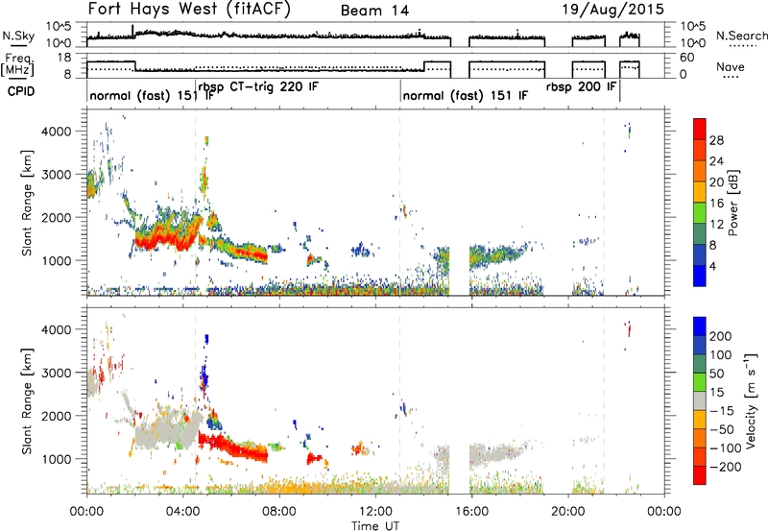
Task: Click the 'Freq. [MHz]' label
Action: click(x=18, y=65)
